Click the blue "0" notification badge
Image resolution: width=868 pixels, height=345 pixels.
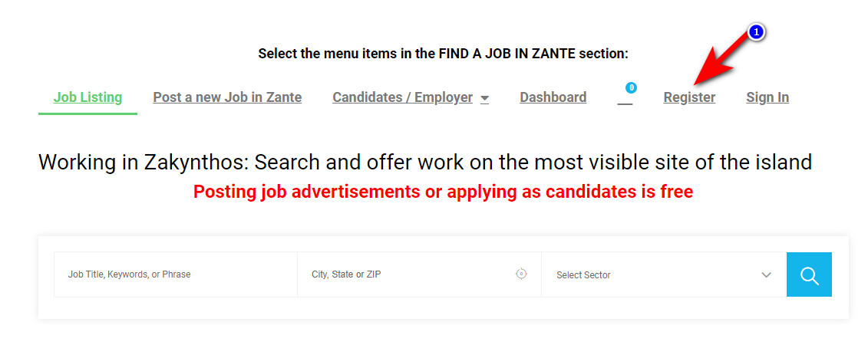631,87
